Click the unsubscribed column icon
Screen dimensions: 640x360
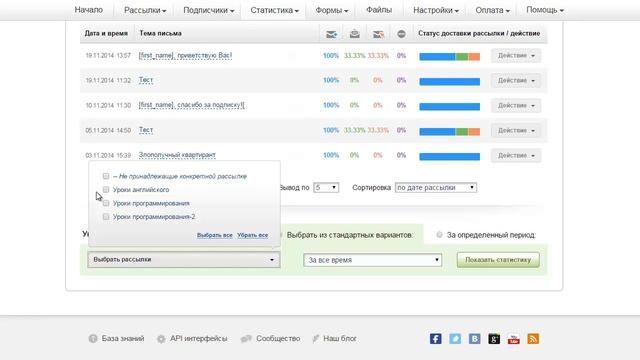(402, 34)
